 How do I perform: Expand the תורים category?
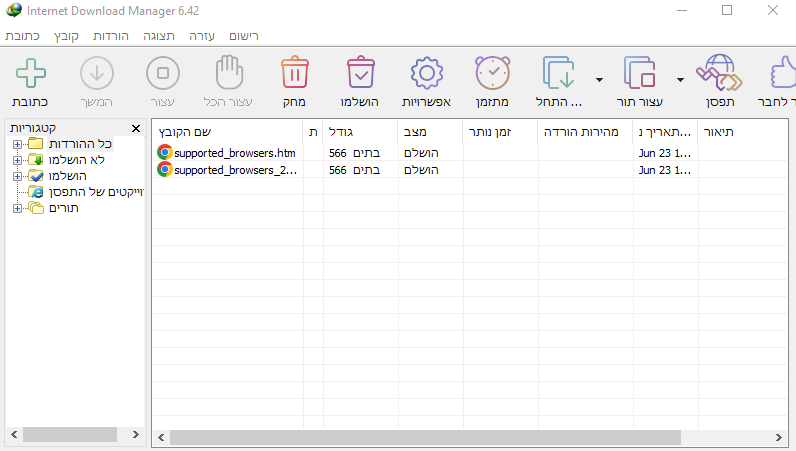[17, 209]
